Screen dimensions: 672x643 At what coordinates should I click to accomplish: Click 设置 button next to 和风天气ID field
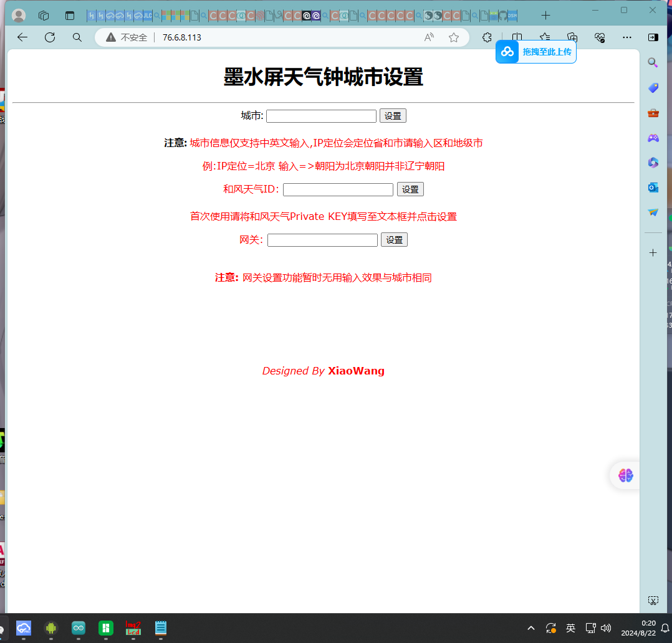click(x=410, y=189)
